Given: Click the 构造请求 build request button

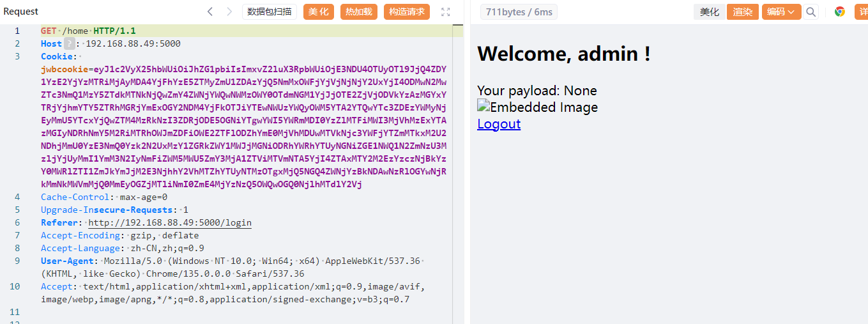Looking at the screenshot, I should (x=406, y=12).
